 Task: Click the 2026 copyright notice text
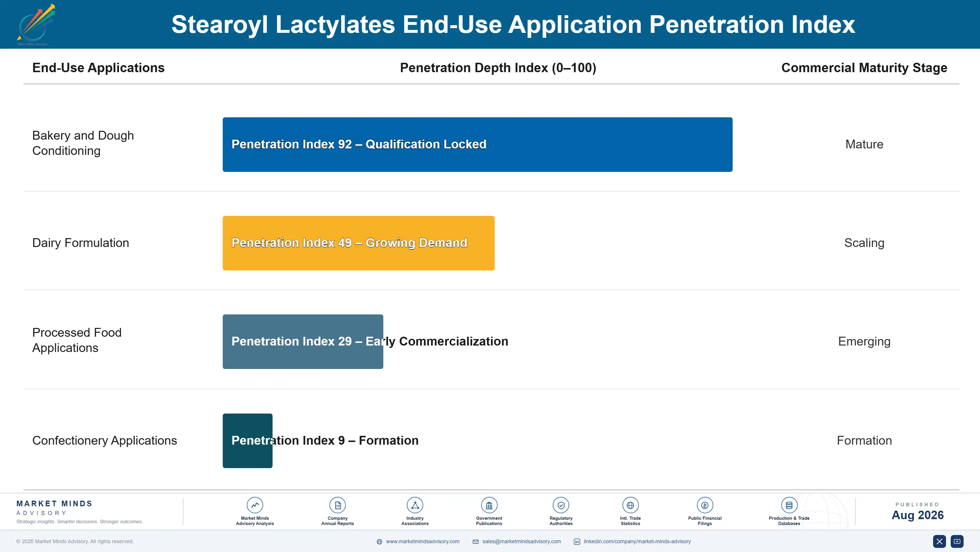click(x=75, y=541)
